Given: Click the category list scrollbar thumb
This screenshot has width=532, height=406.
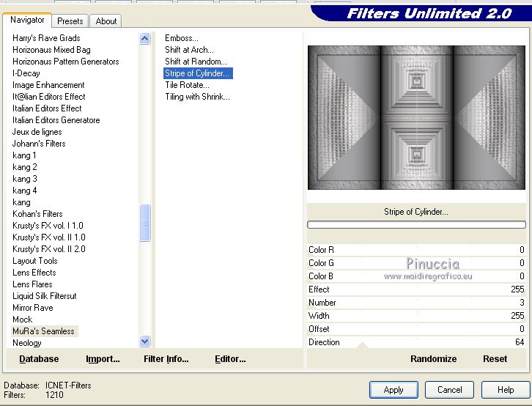Looking at the screenshot, I should [x=145, y=223].
